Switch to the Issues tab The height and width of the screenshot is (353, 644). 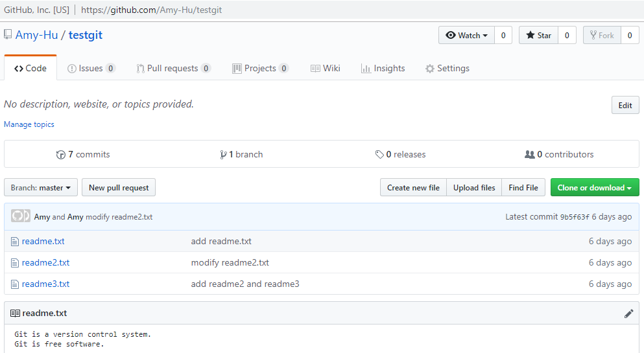tap(91, 69)
